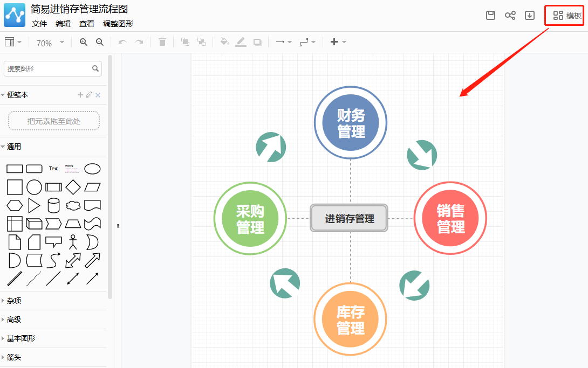588x368 pixels.
Task: Click the pencil edit icon in 便笺本
Action: click(x=89, y=95)
